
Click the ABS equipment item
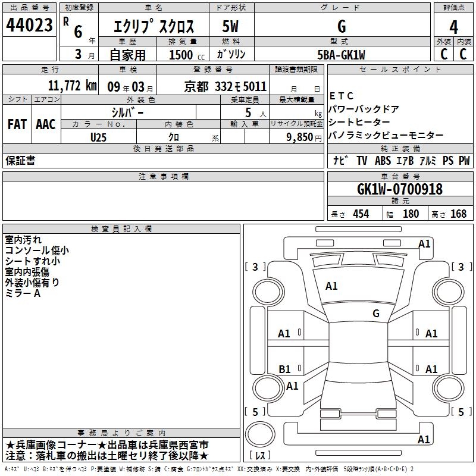coord(383,160)
